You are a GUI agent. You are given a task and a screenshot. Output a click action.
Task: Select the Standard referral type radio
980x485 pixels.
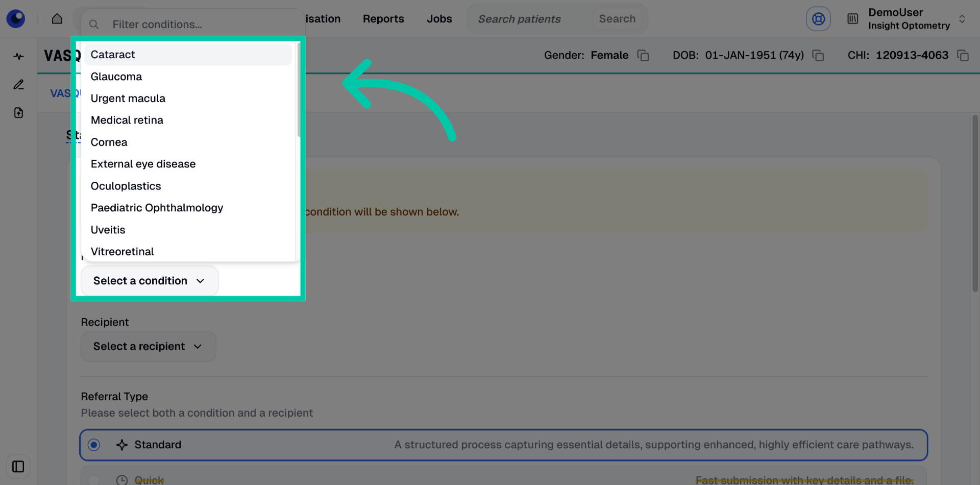94,445
